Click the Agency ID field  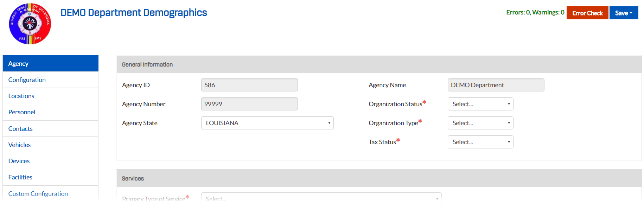[x=249, y=85]
